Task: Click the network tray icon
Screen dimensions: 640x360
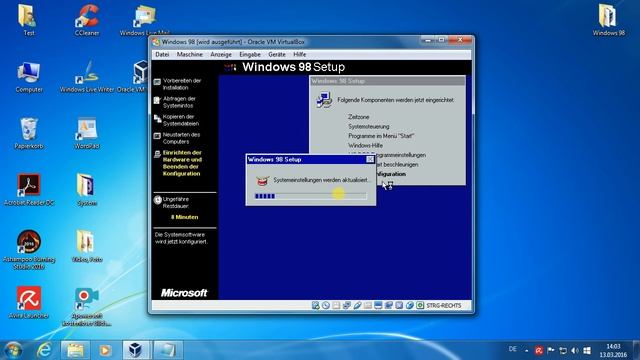Action: tap(563, 351)
